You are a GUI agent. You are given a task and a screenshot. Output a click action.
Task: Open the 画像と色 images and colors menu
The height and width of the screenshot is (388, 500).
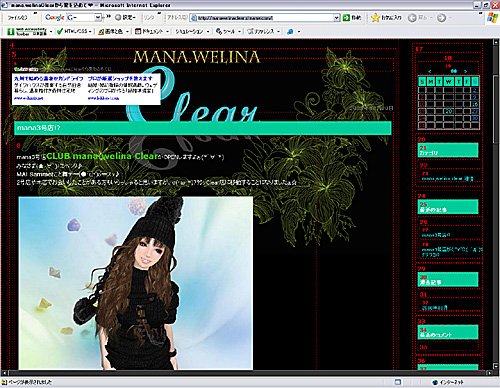(x=114, y=31)
